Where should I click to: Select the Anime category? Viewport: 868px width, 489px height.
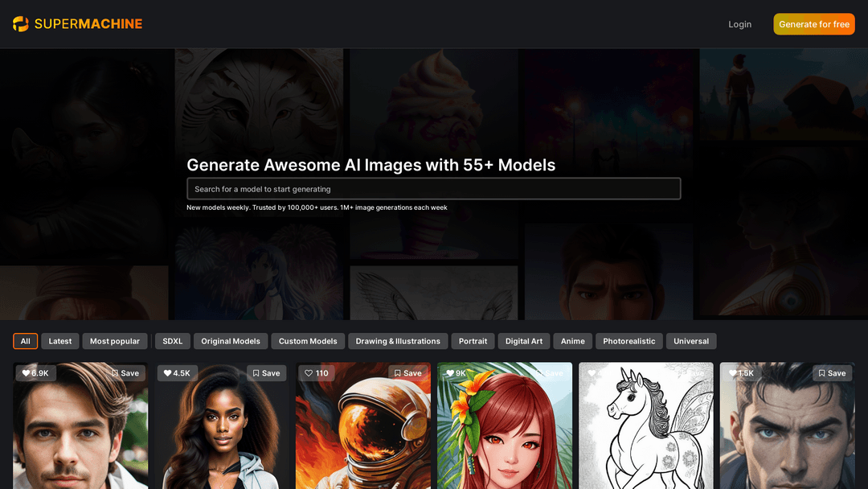tap(572, 341)
